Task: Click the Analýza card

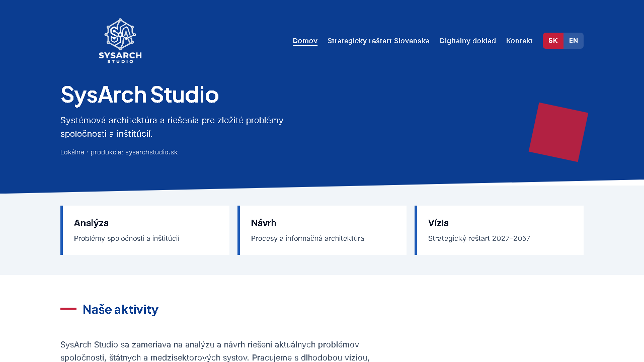Action: 145,230
